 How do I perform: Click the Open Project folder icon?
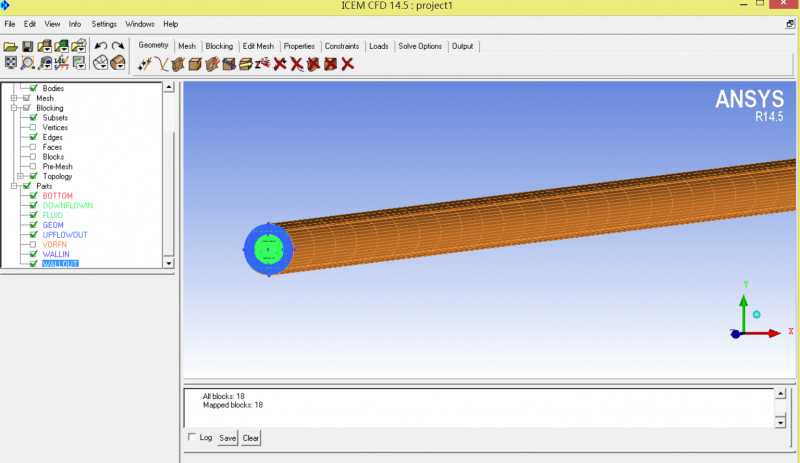[x=11, y=46]
